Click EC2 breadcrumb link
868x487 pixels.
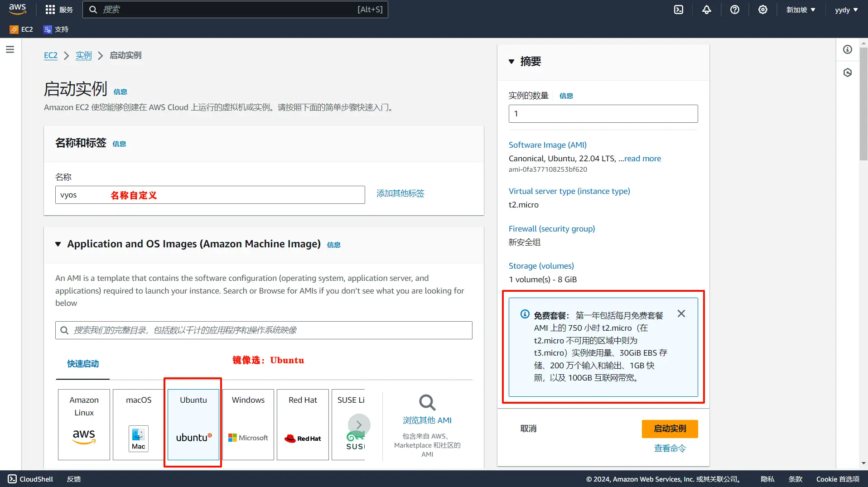51,55
